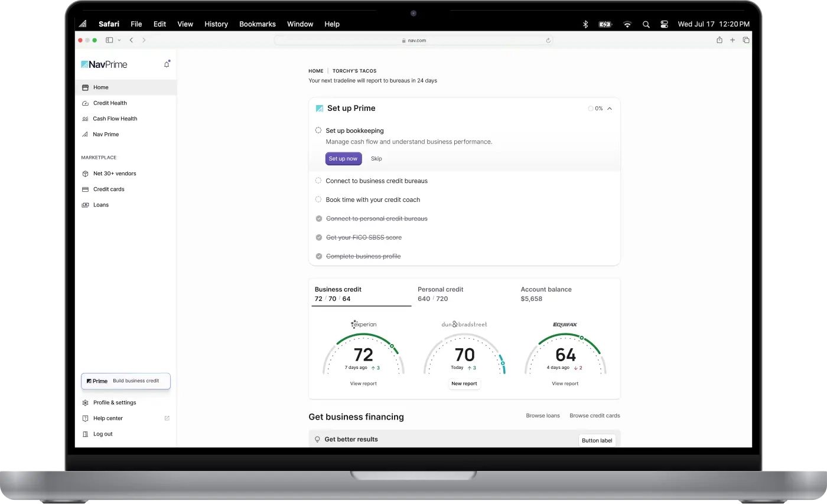827x504 pixels.
Task: Open the notifications bell icon
Action: (167, 64)
